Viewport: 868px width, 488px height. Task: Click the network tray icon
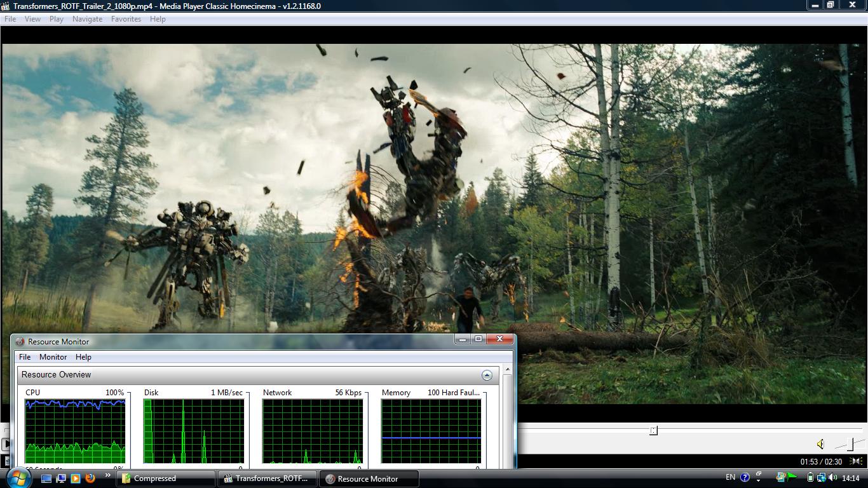tap(821, 478)
